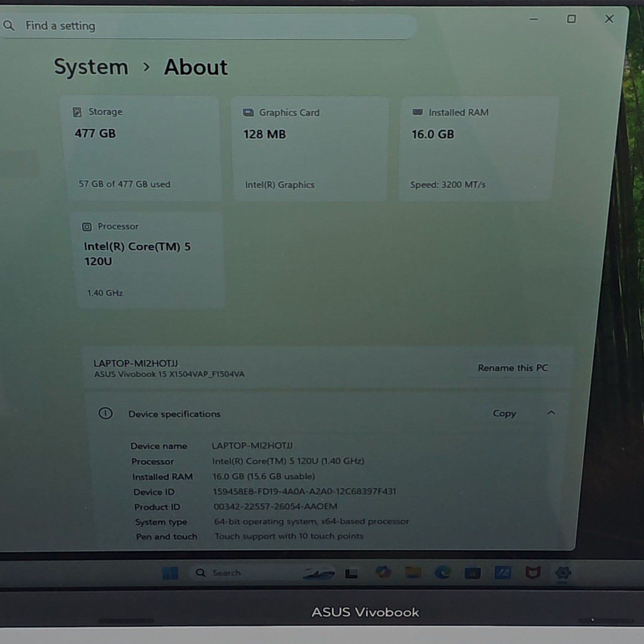The width and height of the screenshot is (644, 644).
Task: Launch Copilot from the taskbar
Action: pos(383,573)
